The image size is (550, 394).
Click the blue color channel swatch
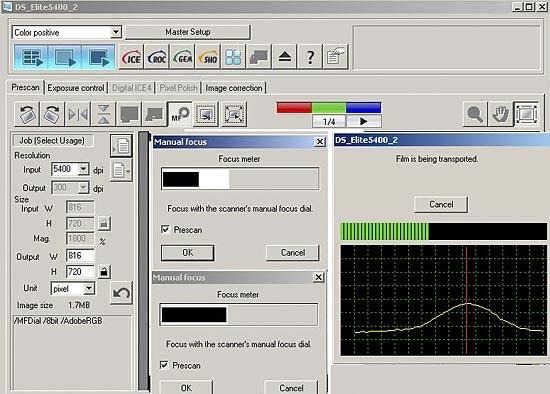(363, 107)
